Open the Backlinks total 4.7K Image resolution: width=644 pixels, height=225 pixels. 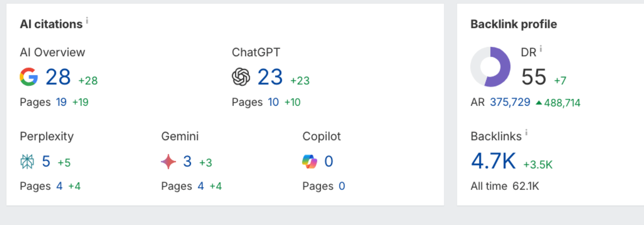point(493,161)
